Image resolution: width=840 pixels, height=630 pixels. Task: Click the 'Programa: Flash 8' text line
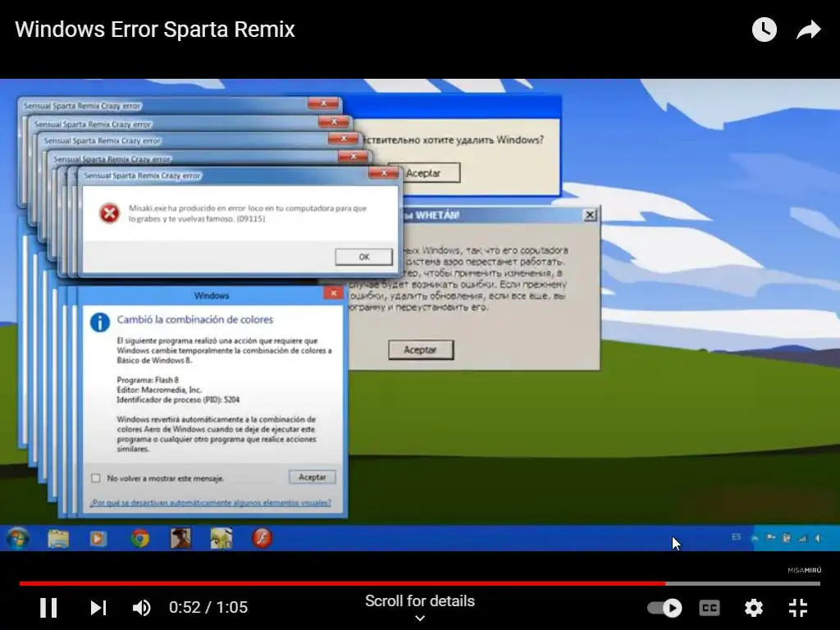pyautogui.click(x=148, y=380)
